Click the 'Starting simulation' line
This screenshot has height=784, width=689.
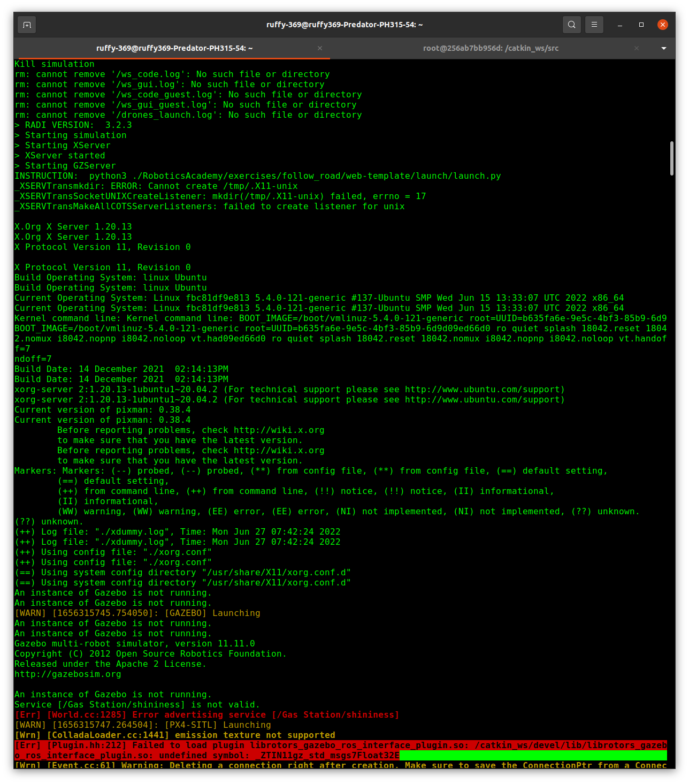[x=71, y=135]
